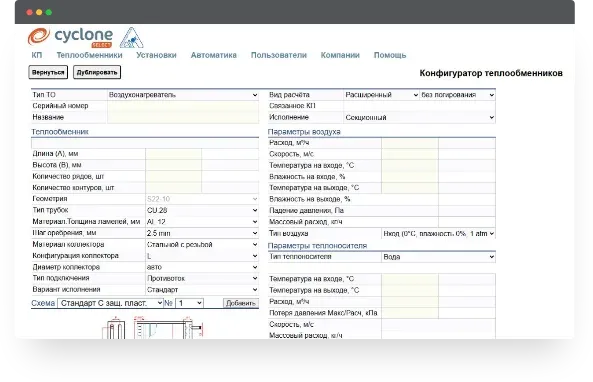Screen dimensions: 593x382
Task: Click the coolant Расход, м³/ч input field
Action: coord(410,302)
